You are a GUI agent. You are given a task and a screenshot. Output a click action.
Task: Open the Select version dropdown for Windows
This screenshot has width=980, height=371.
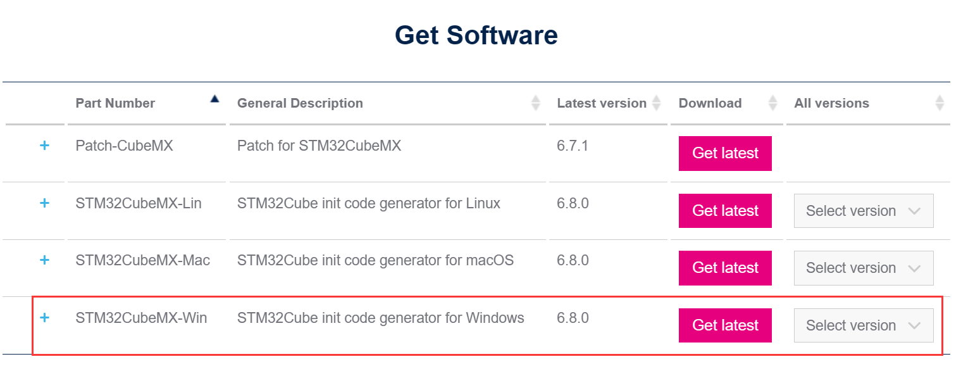coord(863,325)
